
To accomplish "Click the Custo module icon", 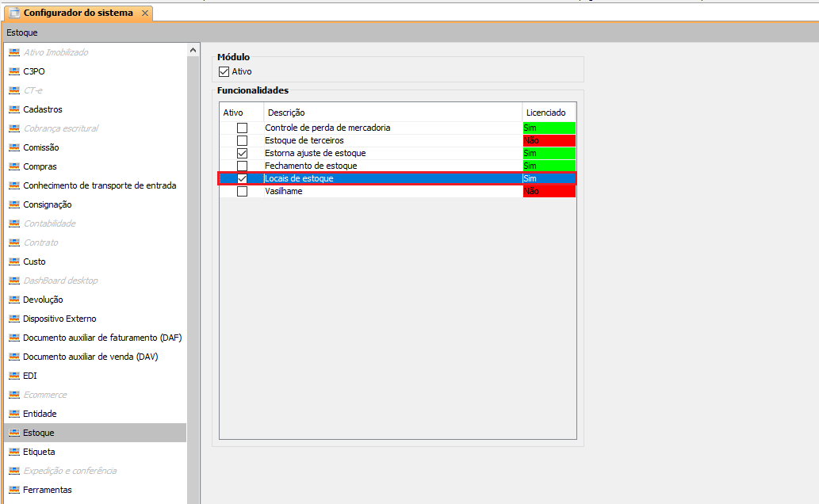I will pos(13,262).
